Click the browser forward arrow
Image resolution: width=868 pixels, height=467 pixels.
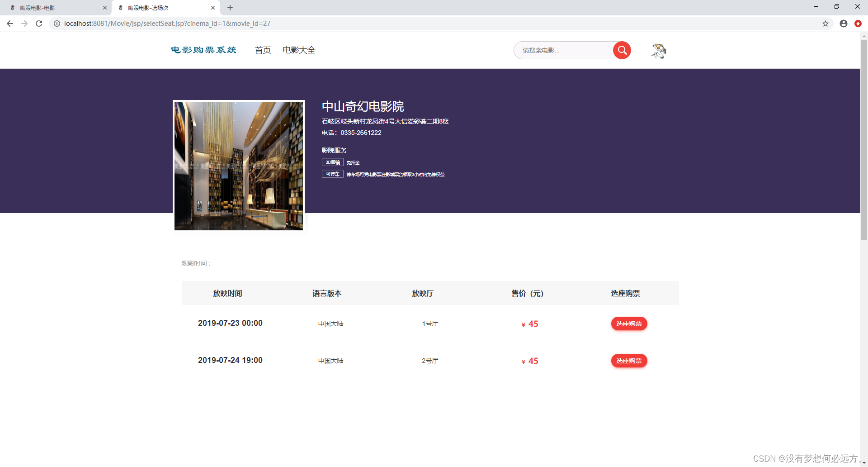point(24,24)
